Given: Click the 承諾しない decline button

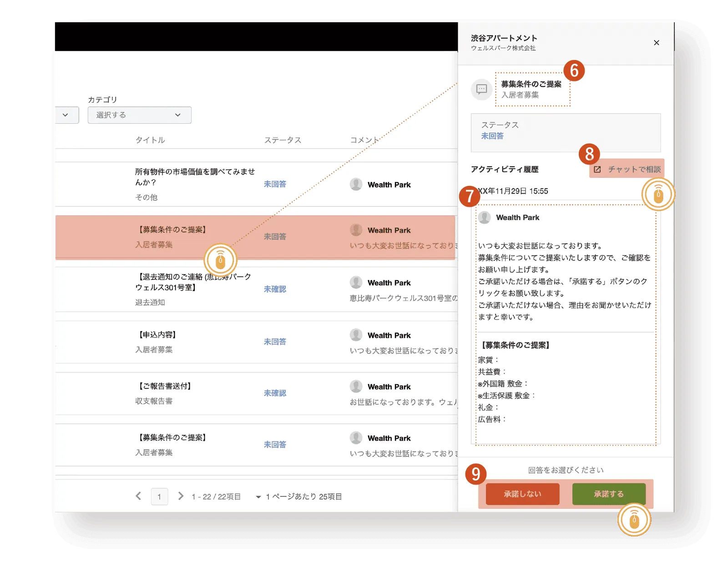Looking at the screenshot, I should [x=522, y=494].
